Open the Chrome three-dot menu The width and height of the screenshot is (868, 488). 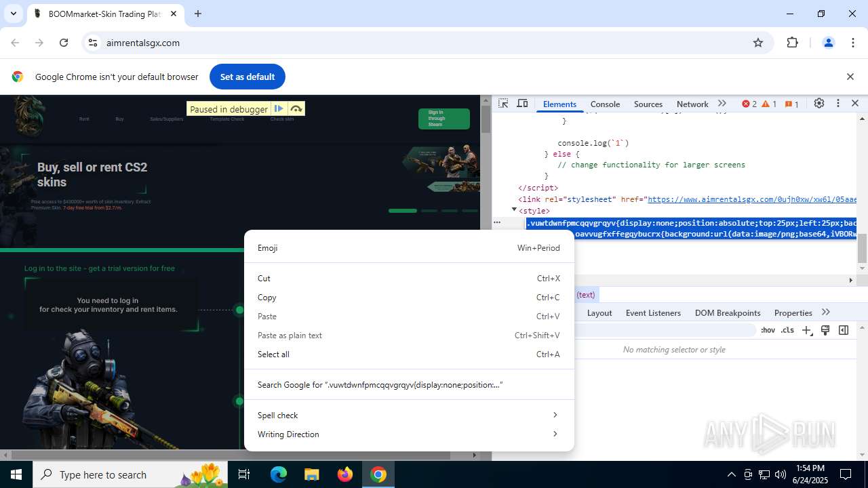853,43
